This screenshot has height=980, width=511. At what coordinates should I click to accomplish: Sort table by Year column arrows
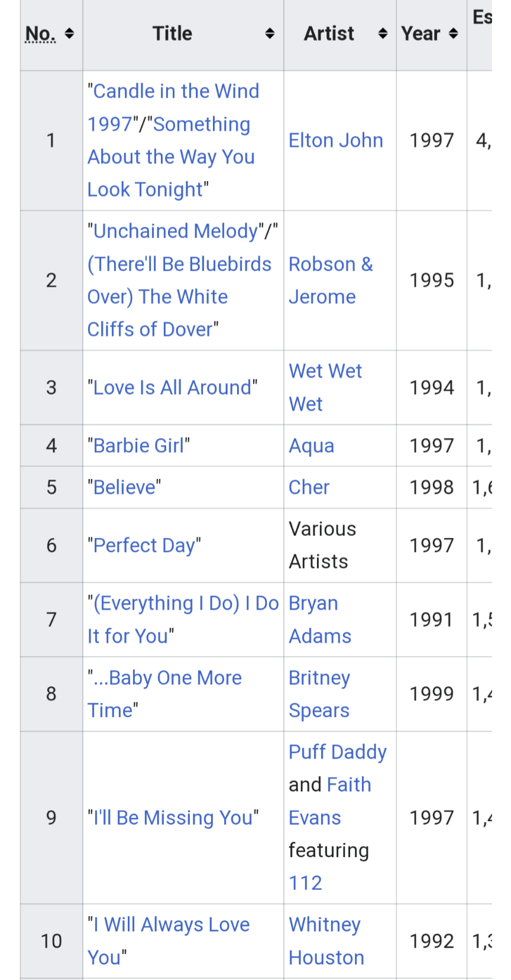[x=454, y=34]
